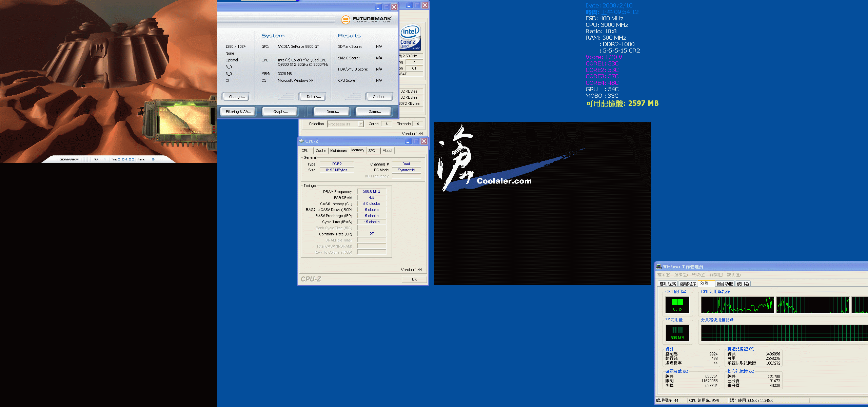Open Options... under Results in 3DMark
868x407 pixels.
pos(380,97)
